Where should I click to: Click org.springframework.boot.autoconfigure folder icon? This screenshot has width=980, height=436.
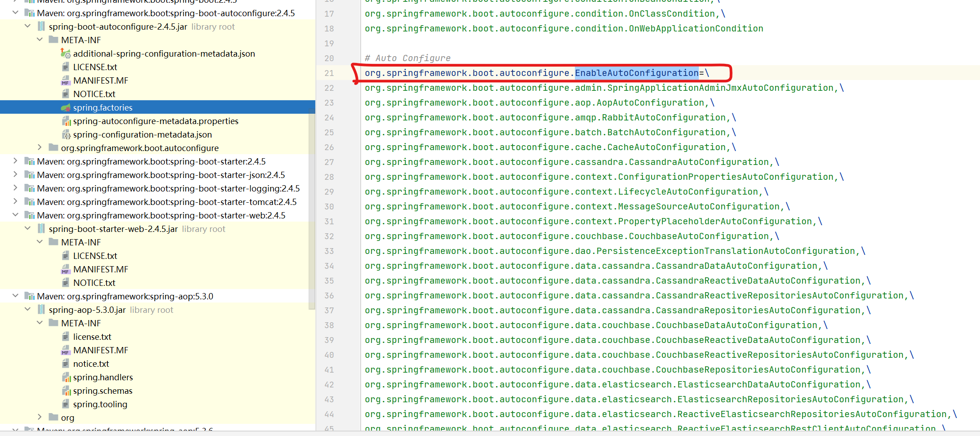(x=53, y=148)
